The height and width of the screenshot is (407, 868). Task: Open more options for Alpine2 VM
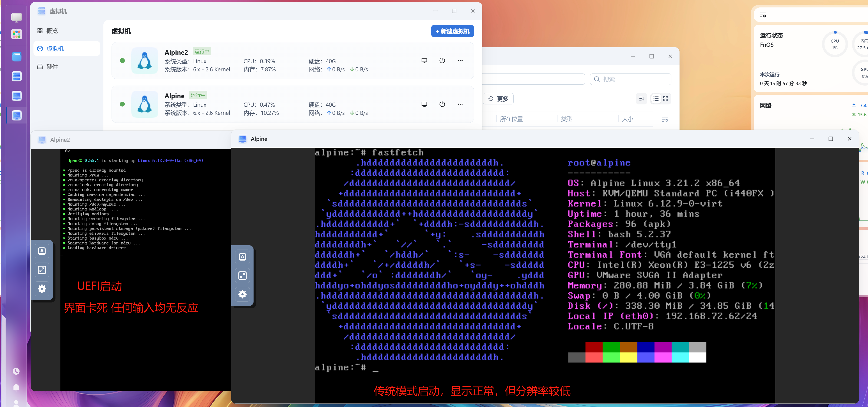(460, 60)
